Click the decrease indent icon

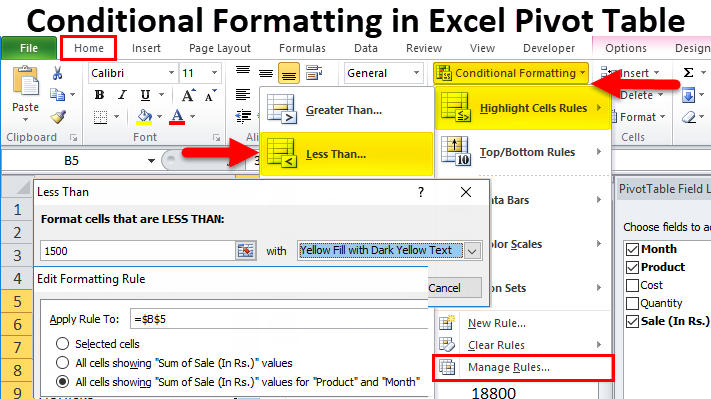pyautogui.click(x=243, y=117)
